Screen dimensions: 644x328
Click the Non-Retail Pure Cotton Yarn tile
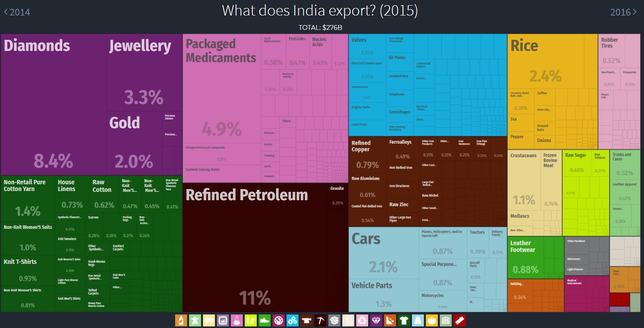click(x=28, y=199)
